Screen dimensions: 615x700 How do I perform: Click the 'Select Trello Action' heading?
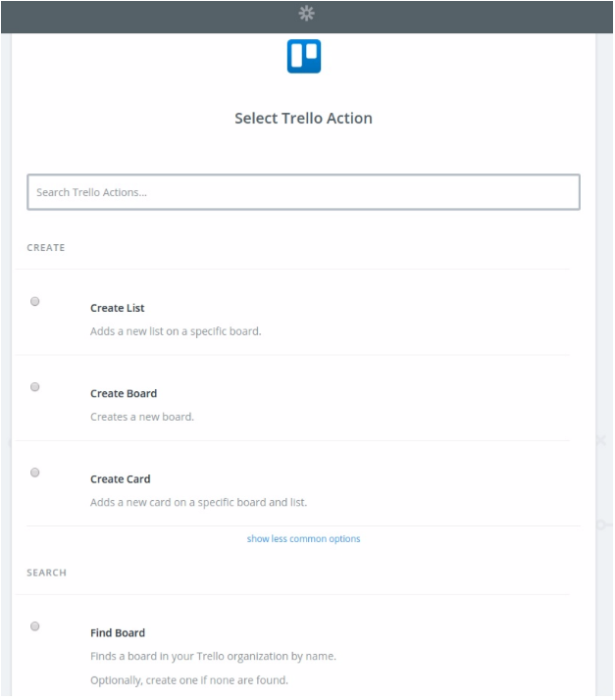pos(303,119)
